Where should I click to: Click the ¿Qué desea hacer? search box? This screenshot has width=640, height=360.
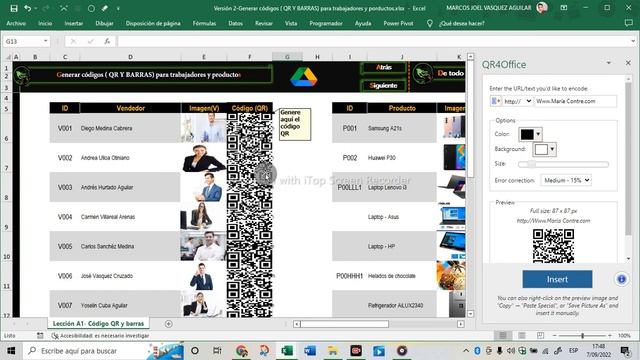tap(462, 24)
